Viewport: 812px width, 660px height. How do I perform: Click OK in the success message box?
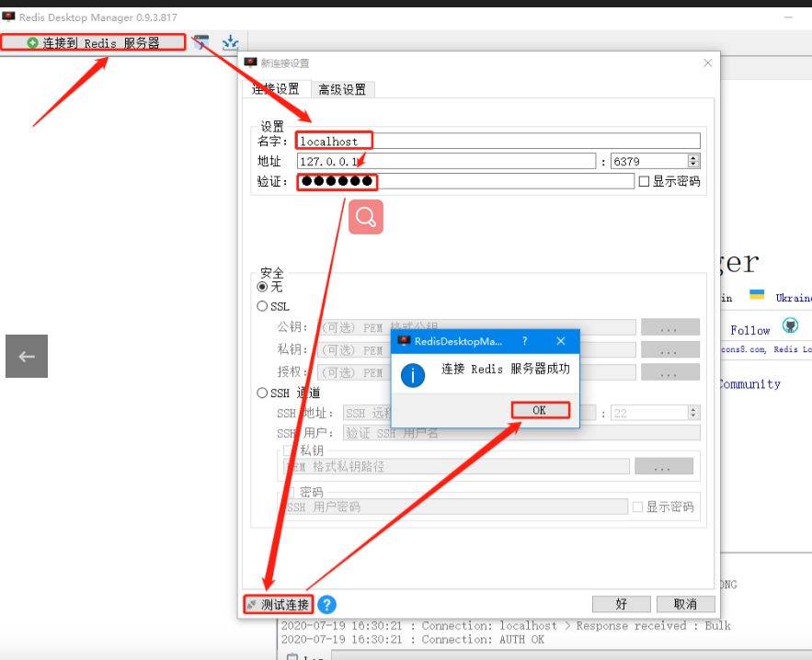[540, 410]
